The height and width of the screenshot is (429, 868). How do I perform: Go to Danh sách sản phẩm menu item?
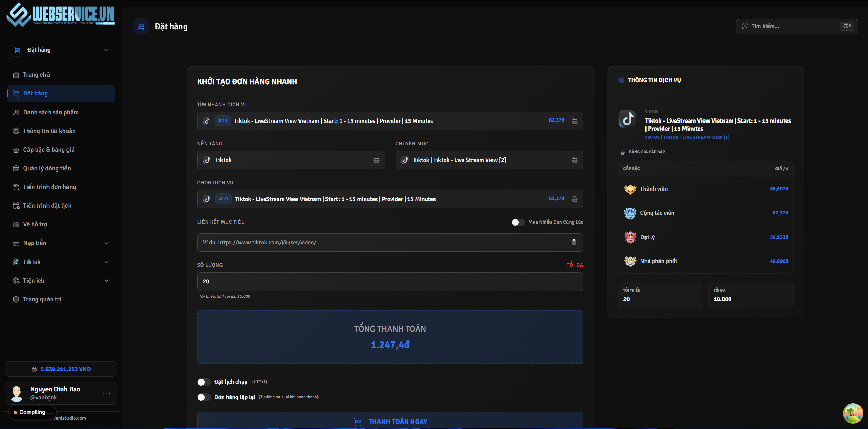coord(51,112)
